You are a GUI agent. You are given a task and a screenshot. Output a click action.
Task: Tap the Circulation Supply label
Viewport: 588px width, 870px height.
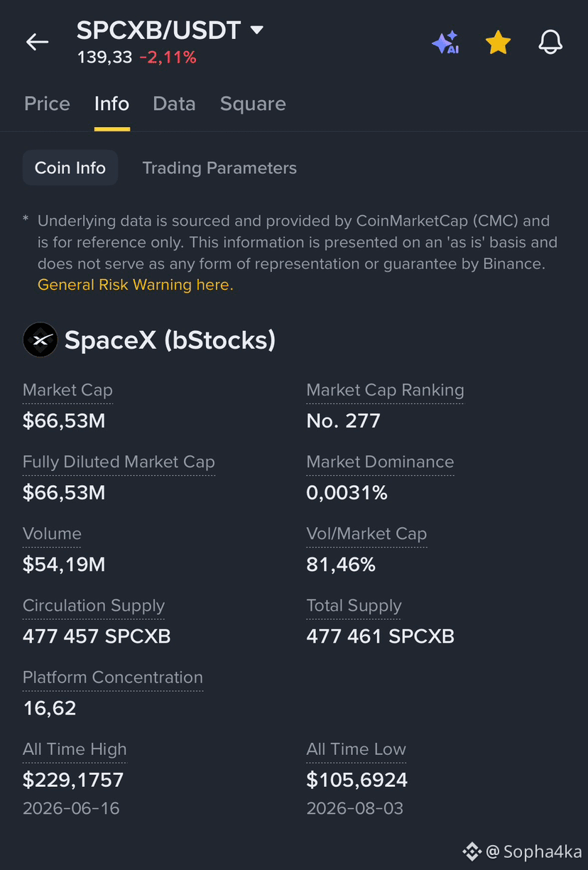pyautogui.click(x=94, y=606)
